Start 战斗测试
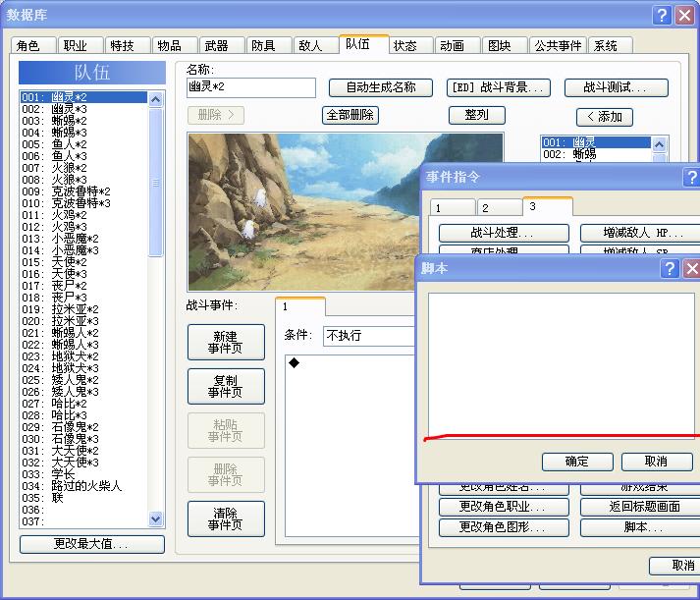Viewport: 700px width, 600px height. coord(617,87)
